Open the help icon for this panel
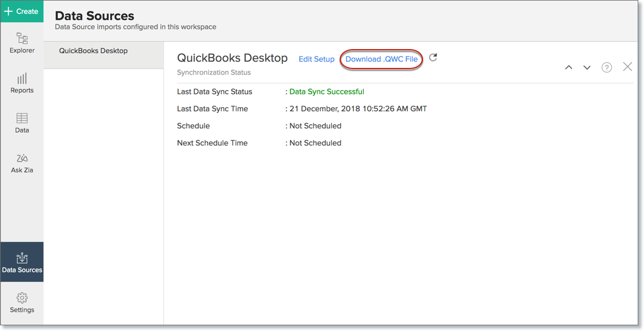This screenshot has width=644, height=331. pos(606,67)
